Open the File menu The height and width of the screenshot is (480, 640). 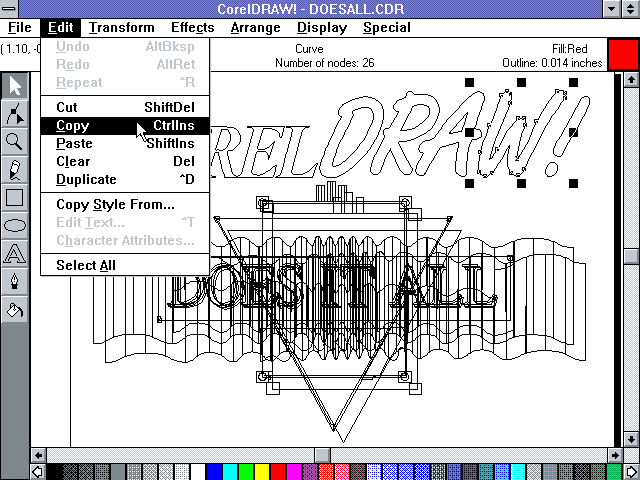[x=20, y=28]
